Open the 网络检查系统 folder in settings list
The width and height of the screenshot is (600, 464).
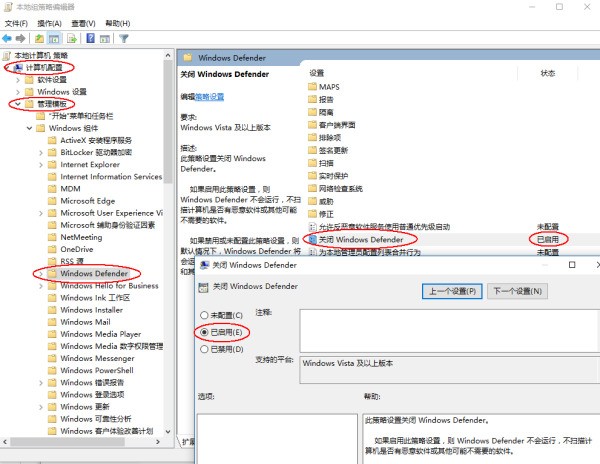335,188
